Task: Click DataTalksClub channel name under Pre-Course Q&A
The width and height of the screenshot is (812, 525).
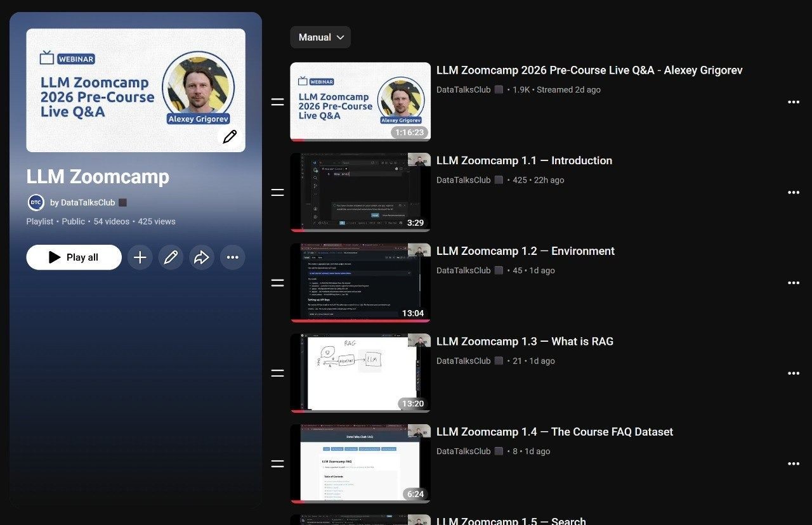Action: click(x=464, y=90)
